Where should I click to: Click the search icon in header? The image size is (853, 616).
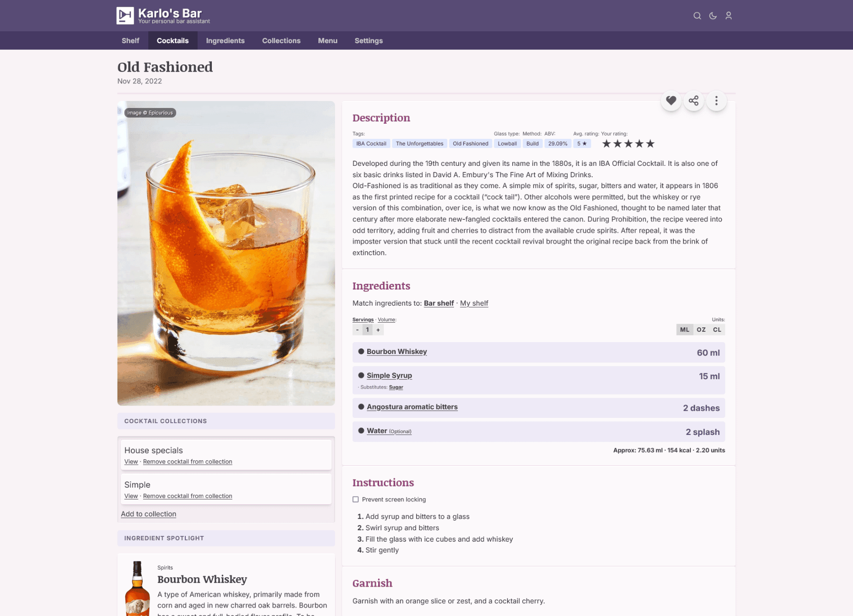(x=697, y=16)
